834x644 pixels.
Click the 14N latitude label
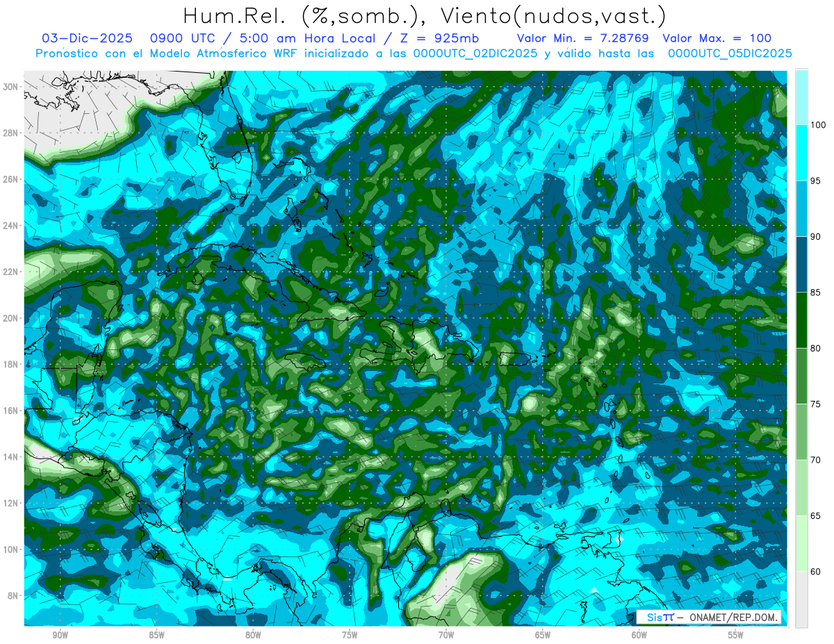tap(11, 457)
